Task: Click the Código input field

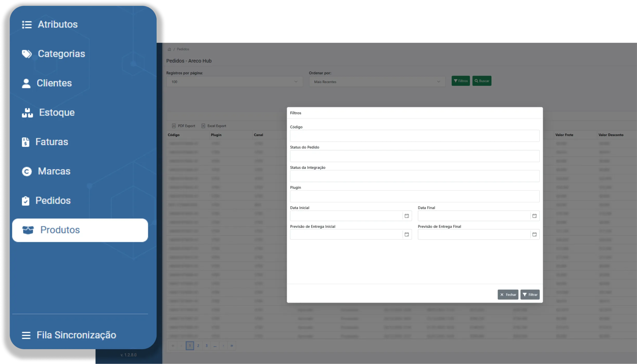Action: pos(414,136)
